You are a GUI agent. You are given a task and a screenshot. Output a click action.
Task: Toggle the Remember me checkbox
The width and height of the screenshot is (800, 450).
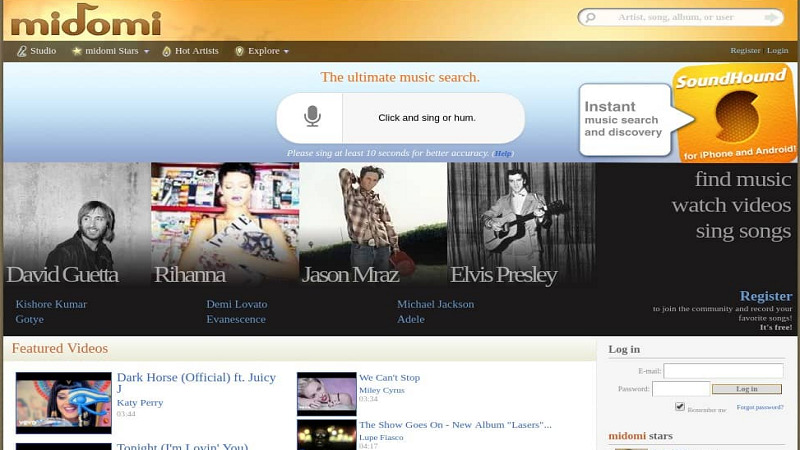[x=680, y=407]
